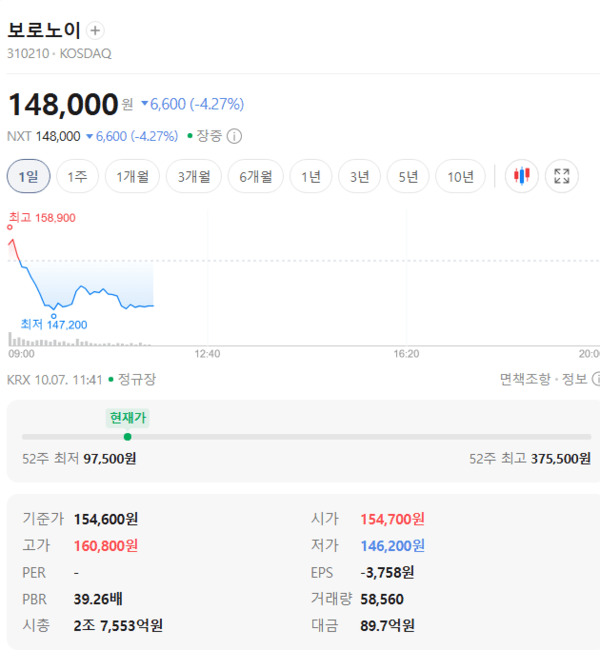Add 보로노이 to watchlist with plus icon

[95, 31]
